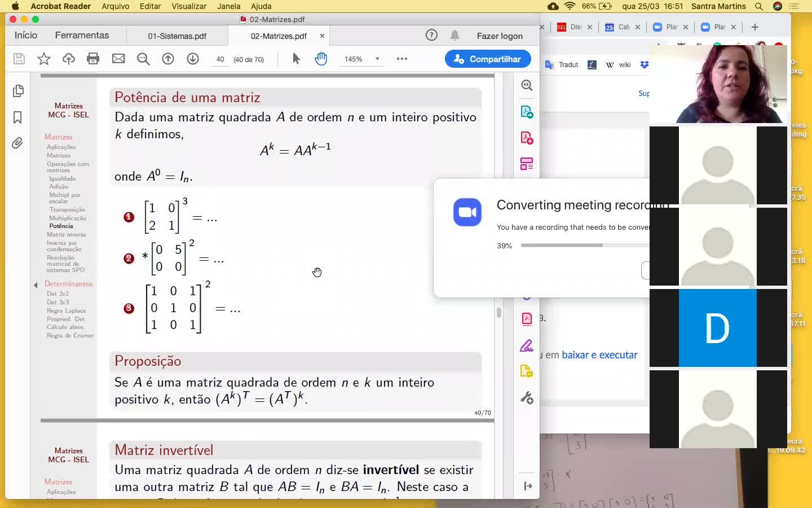This screenshot has width=812, height=508.
Task: Open the Comment note tool in right pane
Action: pos(527,371)
